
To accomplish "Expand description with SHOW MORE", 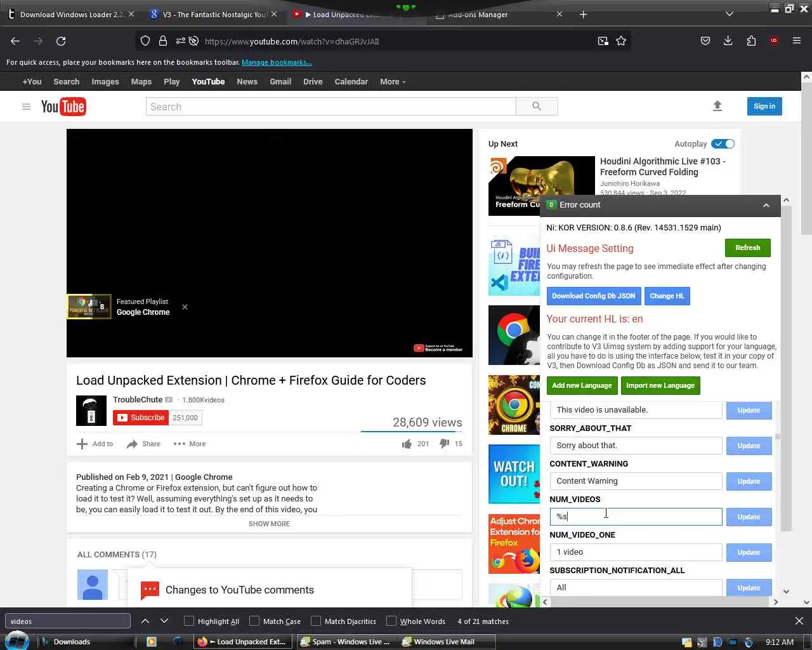I will pos(269,524).
